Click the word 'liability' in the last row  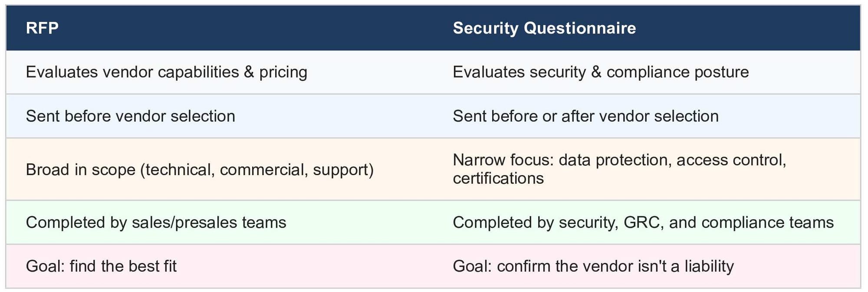pyautogui.click(x=709, y=266)
